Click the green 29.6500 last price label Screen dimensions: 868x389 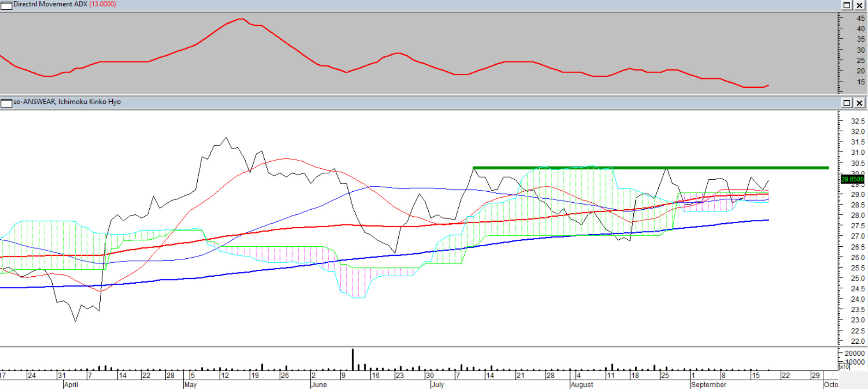point(852,179)
